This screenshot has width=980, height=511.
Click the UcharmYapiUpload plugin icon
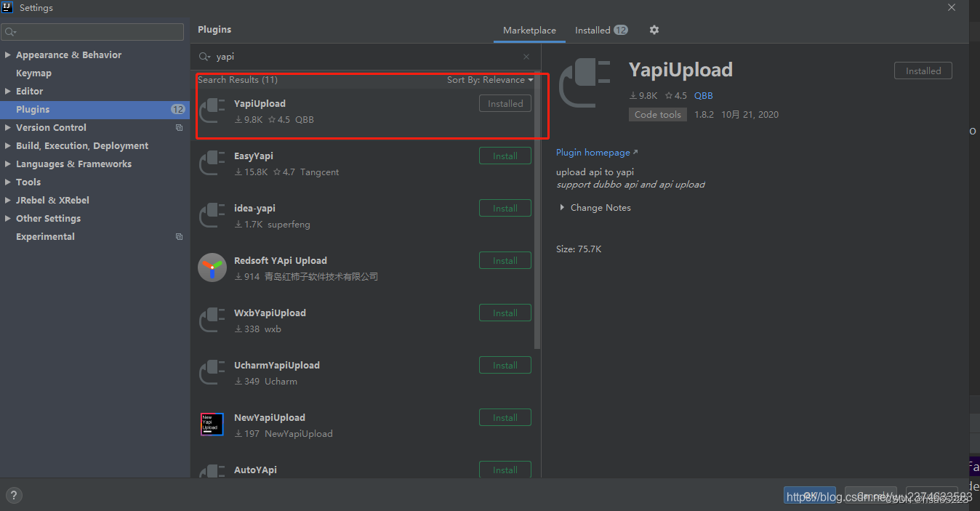point(212,373)
